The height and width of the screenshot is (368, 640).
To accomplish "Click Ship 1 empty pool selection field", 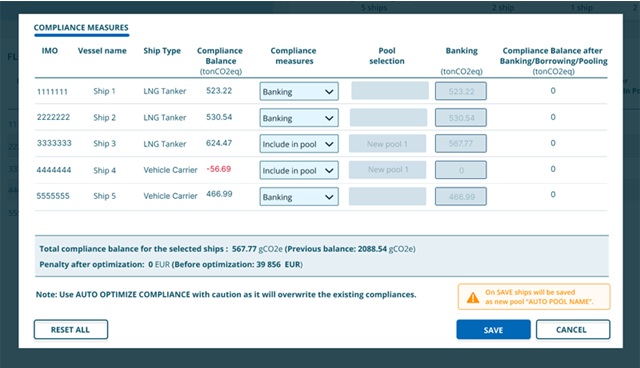I will [x=390, y=91].
